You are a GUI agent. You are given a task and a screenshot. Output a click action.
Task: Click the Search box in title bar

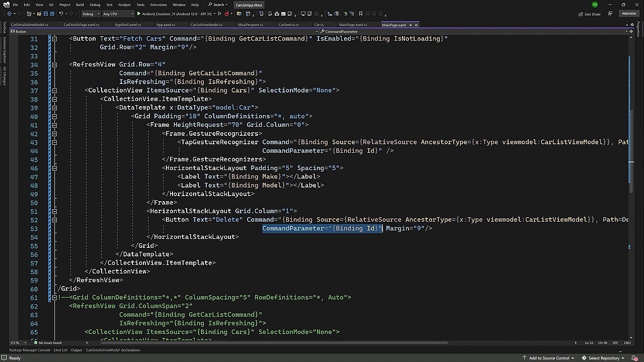click(x=218, y=5)
